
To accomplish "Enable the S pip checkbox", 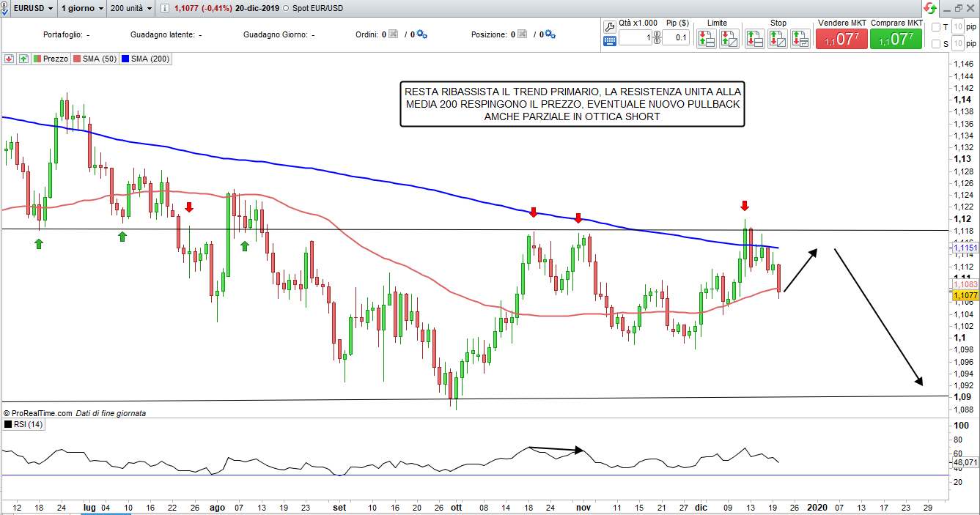I will [x=935, y=44].
